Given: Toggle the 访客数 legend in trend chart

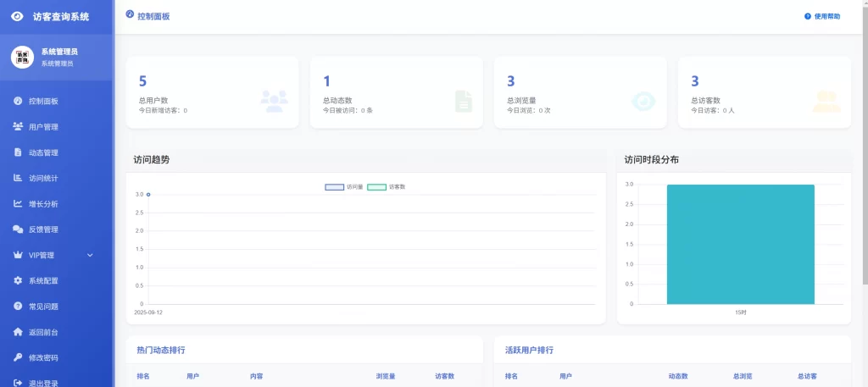Looking at the screenshot, I should (387, 186).
